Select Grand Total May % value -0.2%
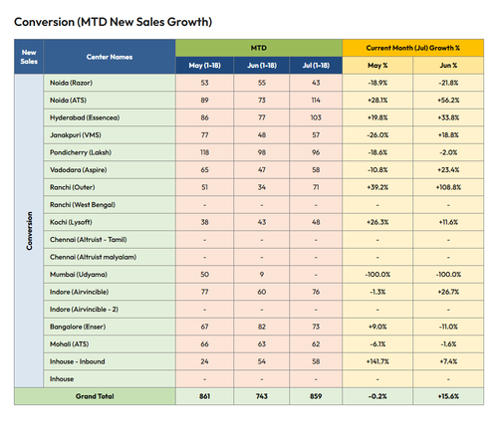Viewport: 498px width, 448px height. coord(377,396)
